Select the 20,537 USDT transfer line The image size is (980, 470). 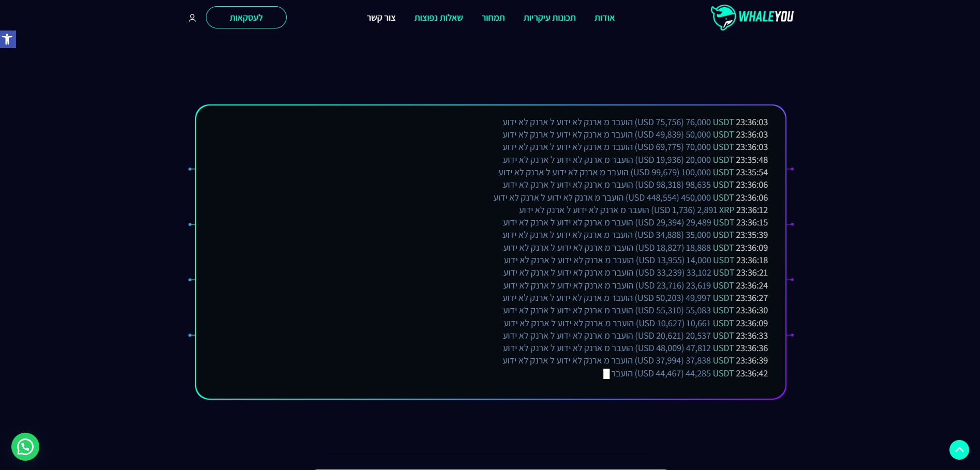(x=635, y=336)
